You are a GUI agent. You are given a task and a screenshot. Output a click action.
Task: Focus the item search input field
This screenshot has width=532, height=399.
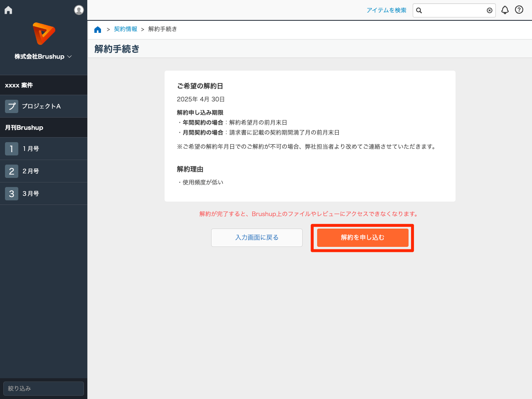coord(454,10)
